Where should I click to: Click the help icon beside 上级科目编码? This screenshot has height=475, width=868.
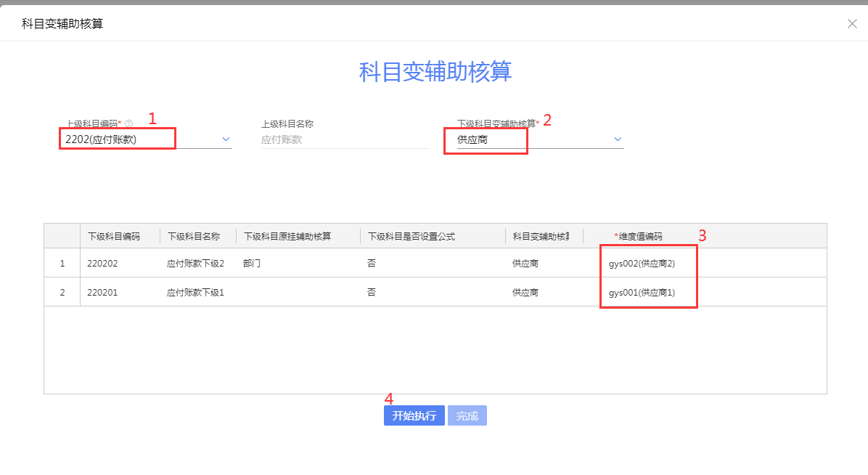129,123
